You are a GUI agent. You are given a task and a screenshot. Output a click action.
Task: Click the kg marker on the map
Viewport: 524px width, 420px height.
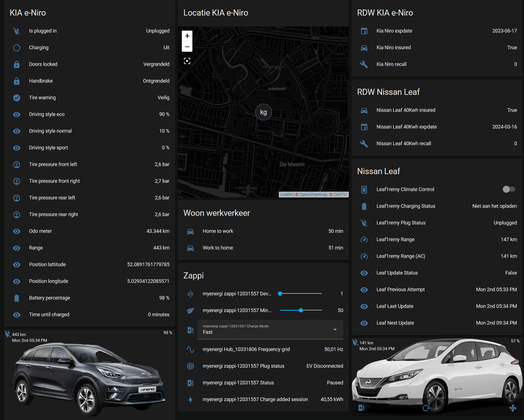click(x=263, y=112)
